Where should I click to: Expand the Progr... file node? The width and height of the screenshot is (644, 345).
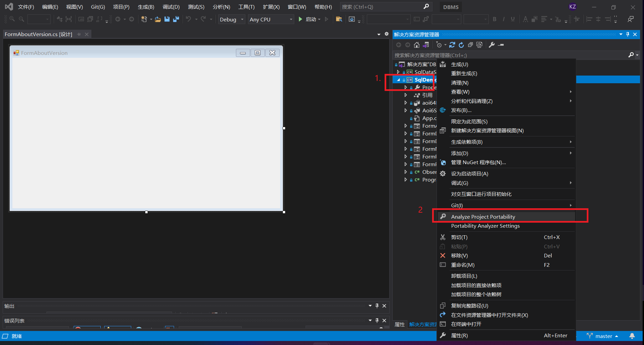pyautogui.click(x=406, y=180)
